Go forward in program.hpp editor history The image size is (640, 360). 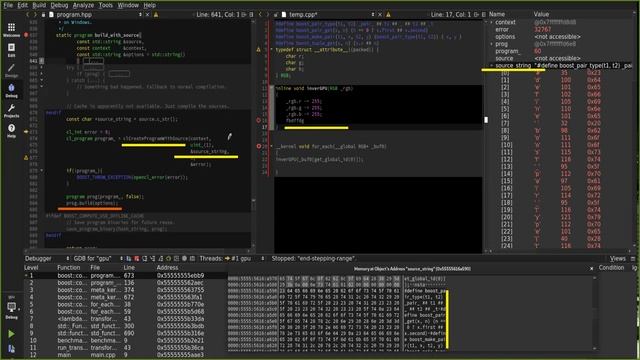[x=35, y=14]
